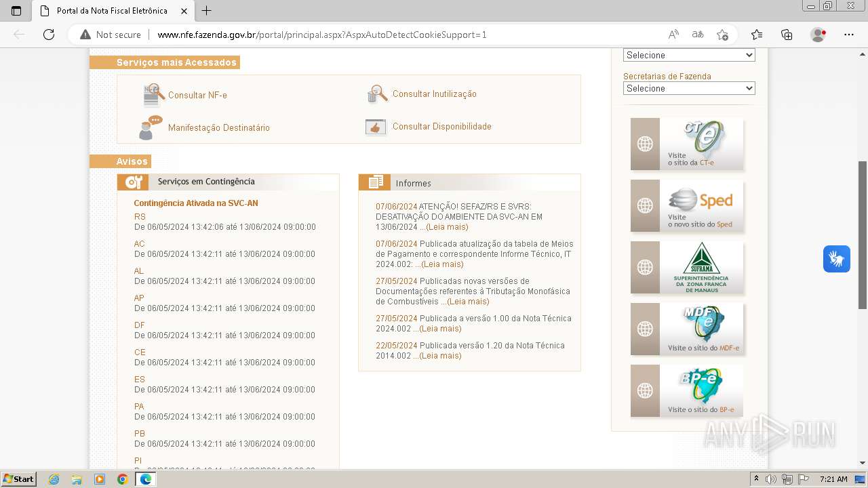Click the Consultar Disponibilidade thumbs-up icon

point(376,127)
